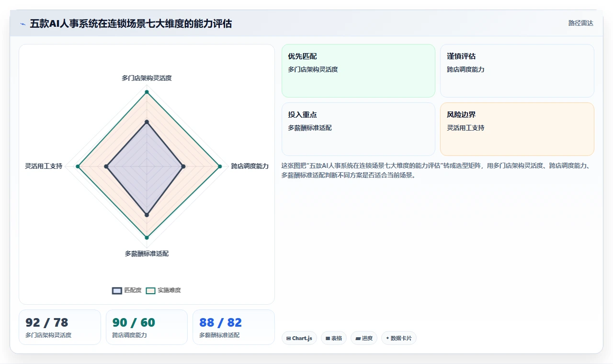Click 多薪酬标准适配 caption under 88 / 82
The image size is (613, 364).
coord(219,335)
